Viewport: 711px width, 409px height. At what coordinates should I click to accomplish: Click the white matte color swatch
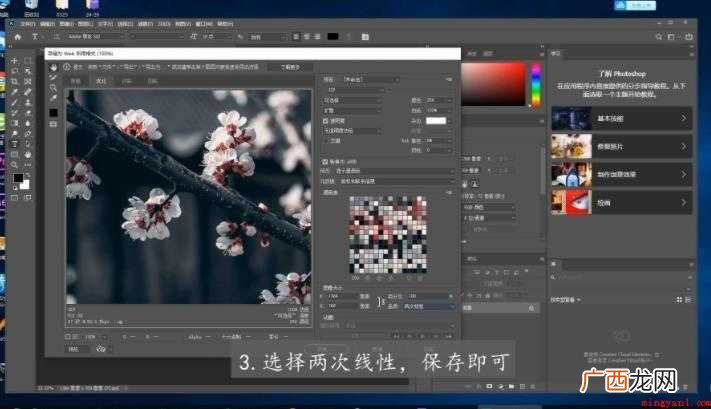pyautogui.click(x=436, y=121)
